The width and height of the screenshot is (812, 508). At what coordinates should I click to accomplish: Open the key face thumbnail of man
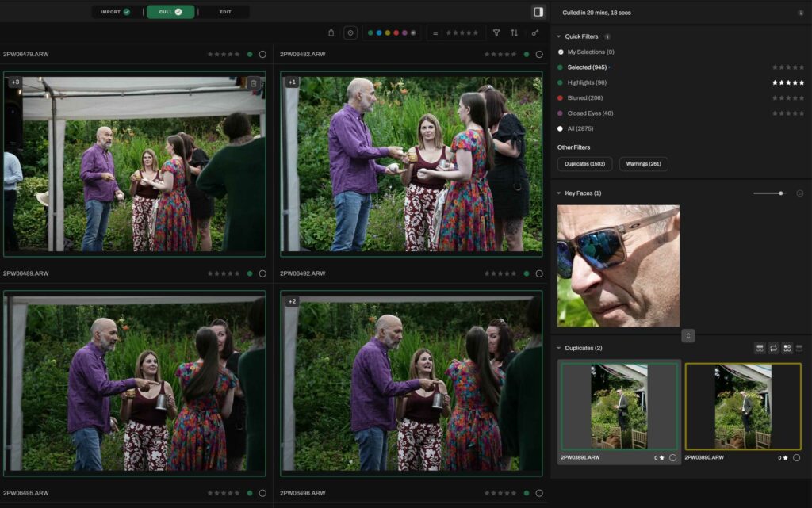(x=618, y=265)
